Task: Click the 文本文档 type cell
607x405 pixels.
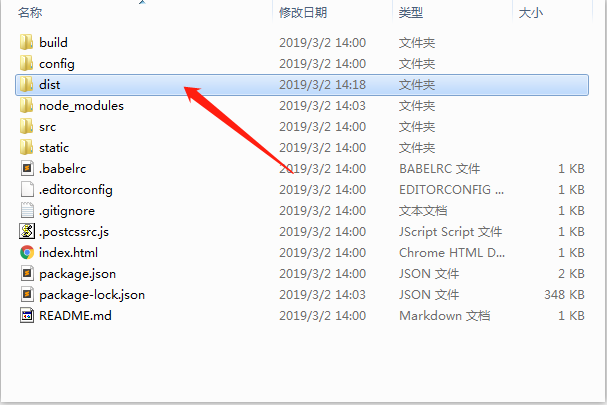Action: pyautogui.click(x=423, y=211)
